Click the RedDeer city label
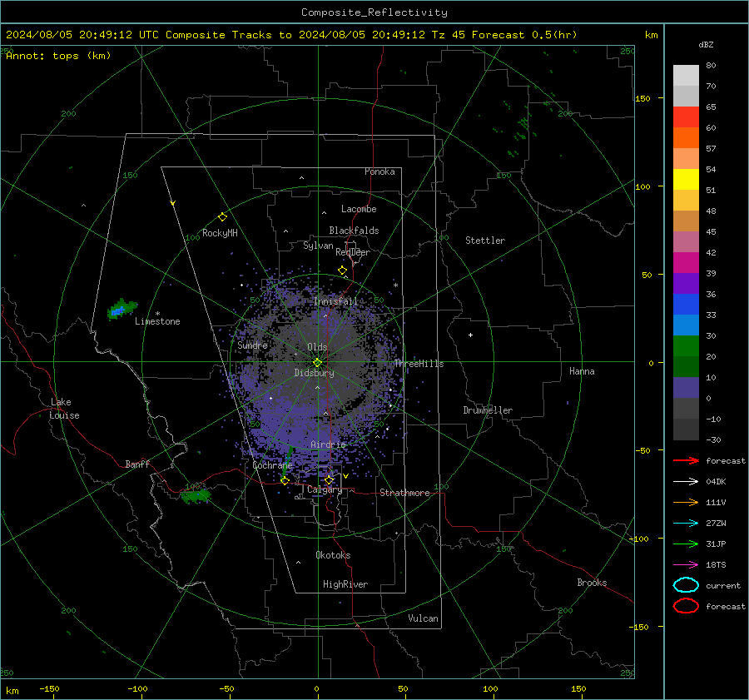Image resolution: width=749 pixels, height=700 pixels. [353, 252]
